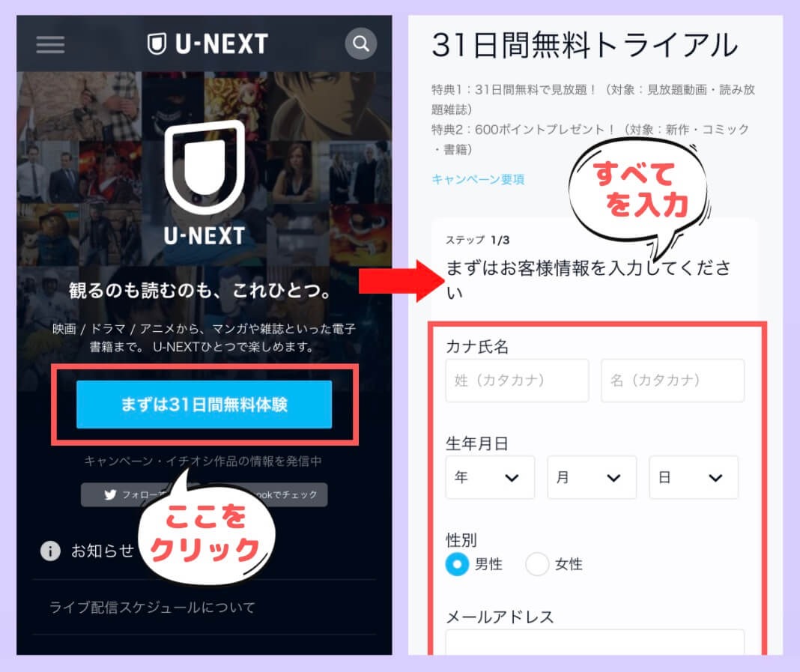This screenshot has height=672, width=800.
Task: Click the お知らせ section heading
Action: 103,551
